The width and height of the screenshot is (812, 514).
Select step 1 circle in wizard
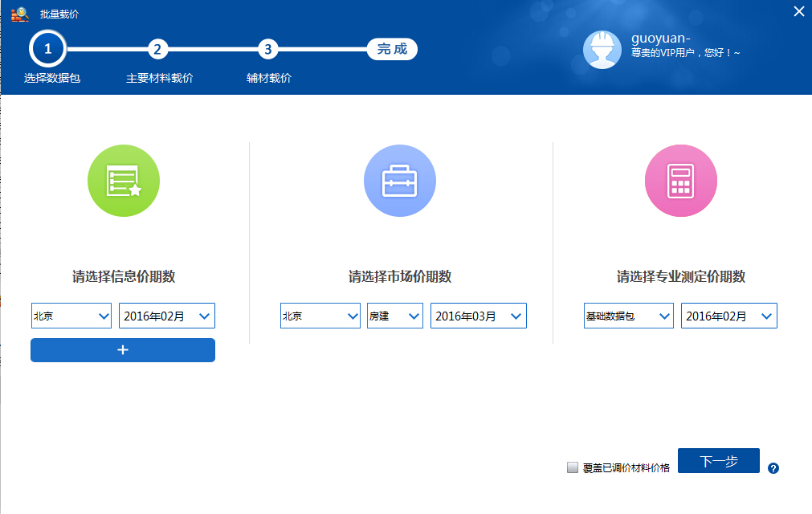pyautogui.click(x=48, y=49)
